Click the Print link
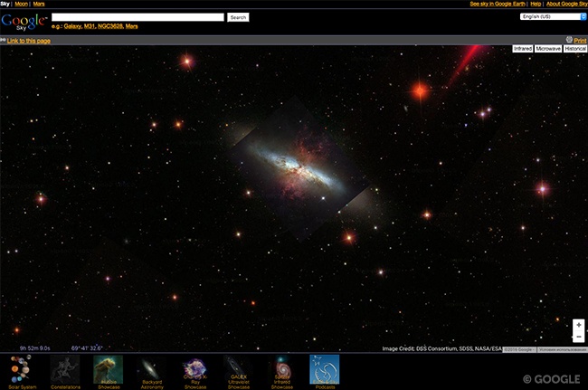 pos(580,41)
